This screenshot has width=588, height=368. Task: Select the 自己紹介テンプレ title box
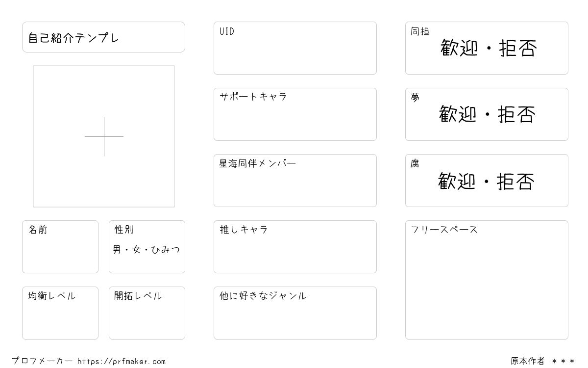pyautogui.click(x=103, y=37)
